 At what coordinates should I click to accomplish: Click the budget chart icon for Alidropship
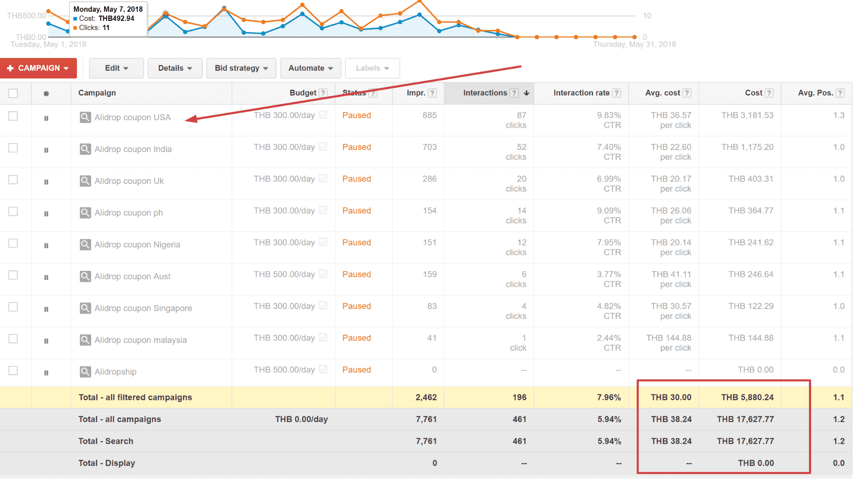coord(323,369)
